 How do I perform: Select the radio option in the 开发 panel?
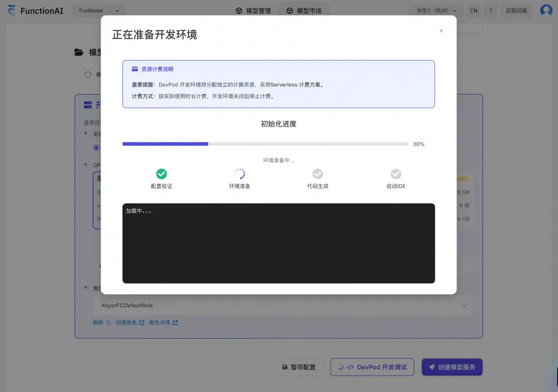click(96, 148)
